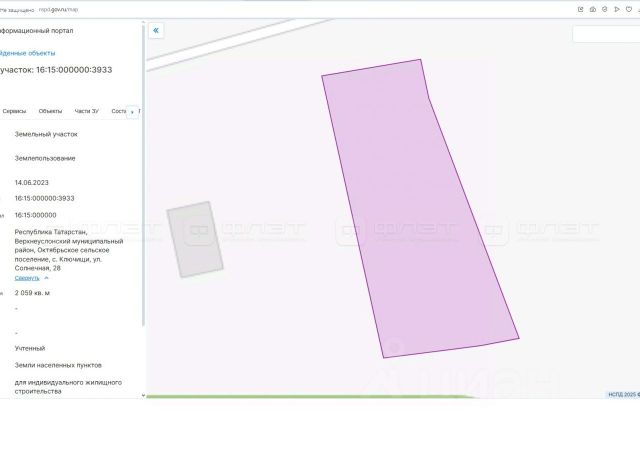Click the circular refresh icon in browser toolbar
Image resolution: width=640 pixels, height=462 pixels.
click(x=604, y=9)
